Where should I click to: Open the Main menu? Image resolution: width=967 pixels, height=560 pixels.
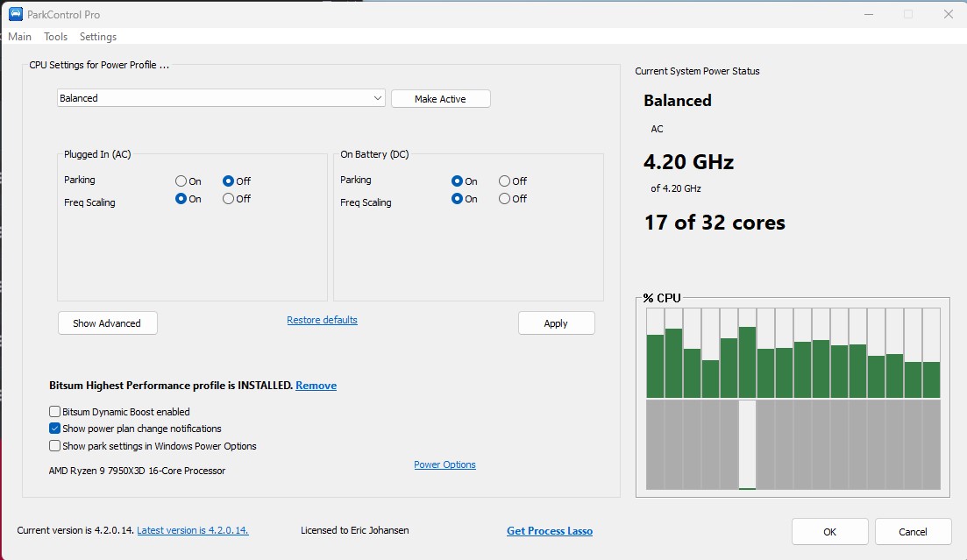click(x=19, y=37)
